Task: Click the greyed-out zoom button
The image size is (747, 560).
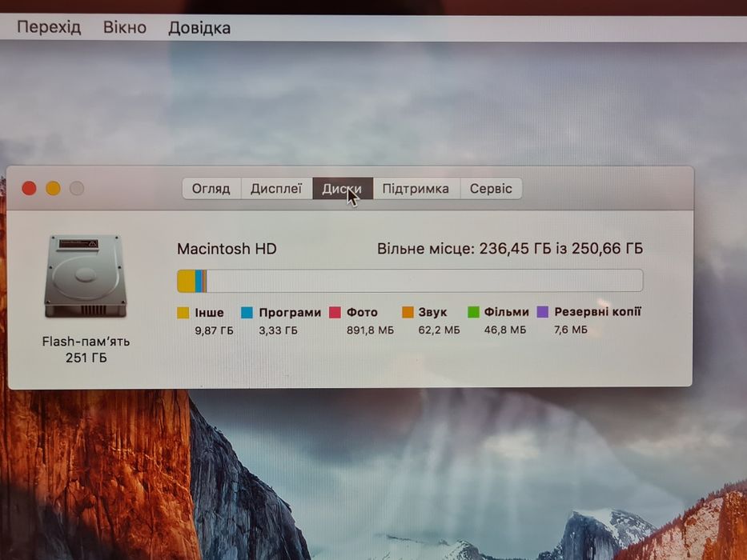Action: (77, 189)
